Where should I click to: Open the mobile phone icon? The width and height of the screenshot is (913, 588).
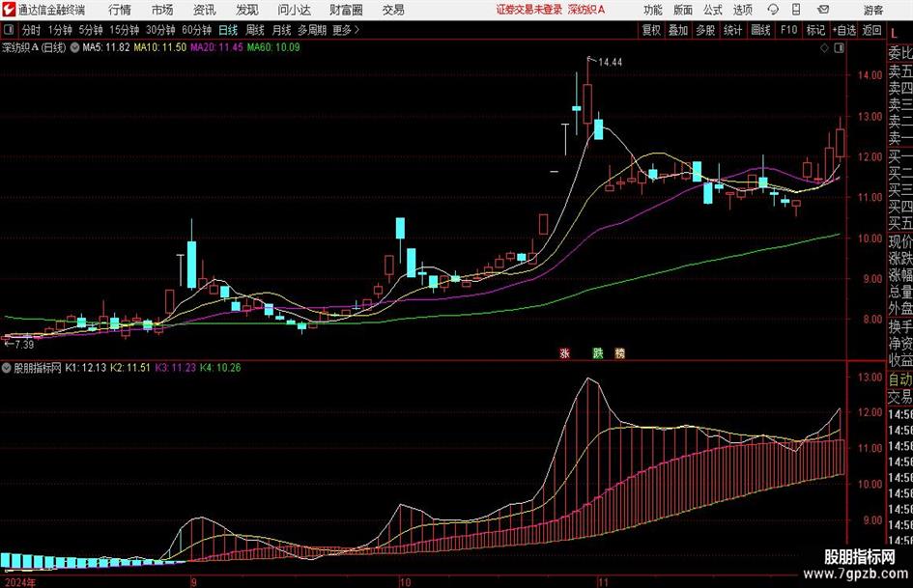point(796,10)
